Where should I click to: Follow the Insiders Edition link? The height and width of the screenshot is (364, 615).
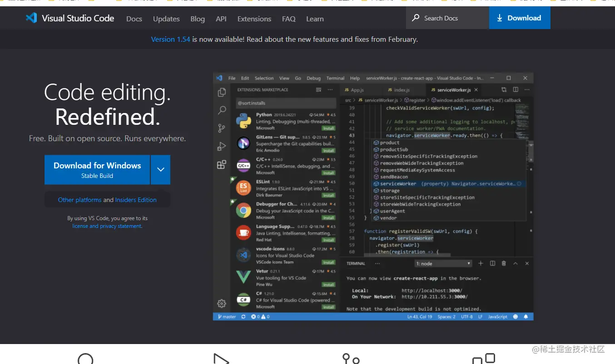pyautogui.click(x=136, y=200)
